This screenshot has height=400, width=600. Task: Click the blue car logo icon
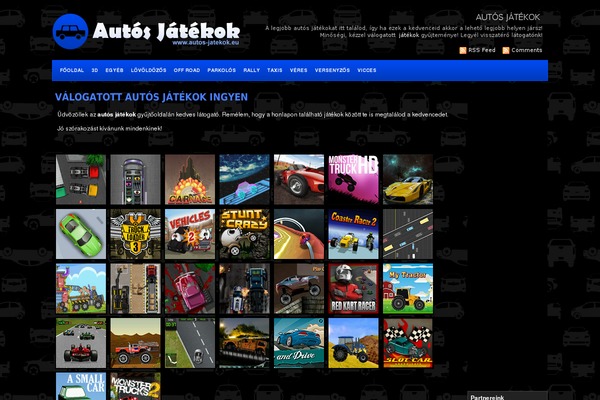pyautogui.click(x=70, y=32)
